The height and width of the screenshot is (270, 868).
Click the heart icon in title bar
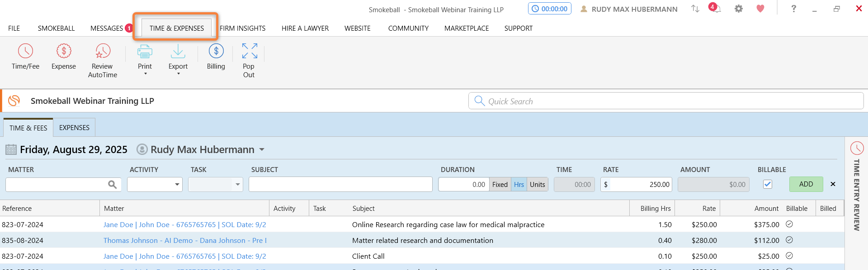[x=760, y=9]
